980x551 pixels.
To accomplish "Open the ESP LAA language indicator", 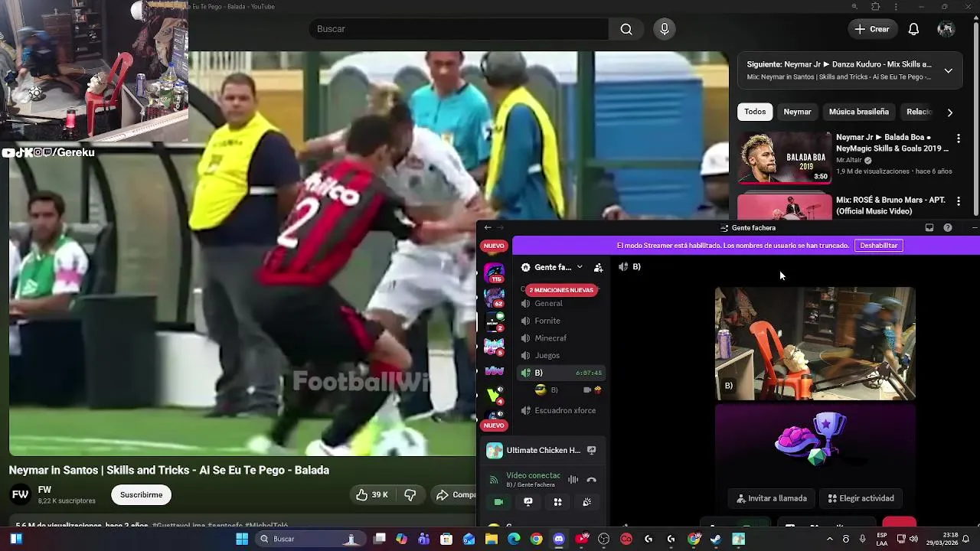I will point(882,539).
